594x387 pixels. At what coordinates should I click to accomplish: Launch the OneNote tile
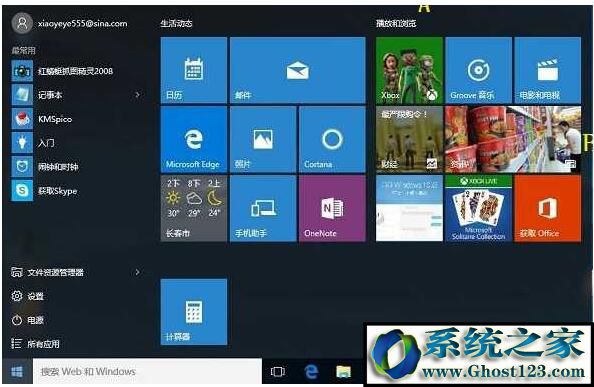click(x=332, y=208)
